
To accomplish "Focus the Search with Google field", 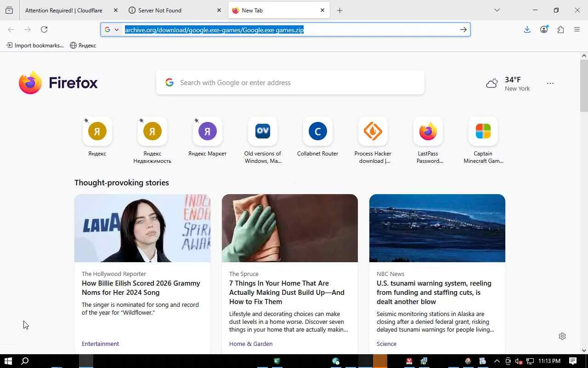I will 290,83.
